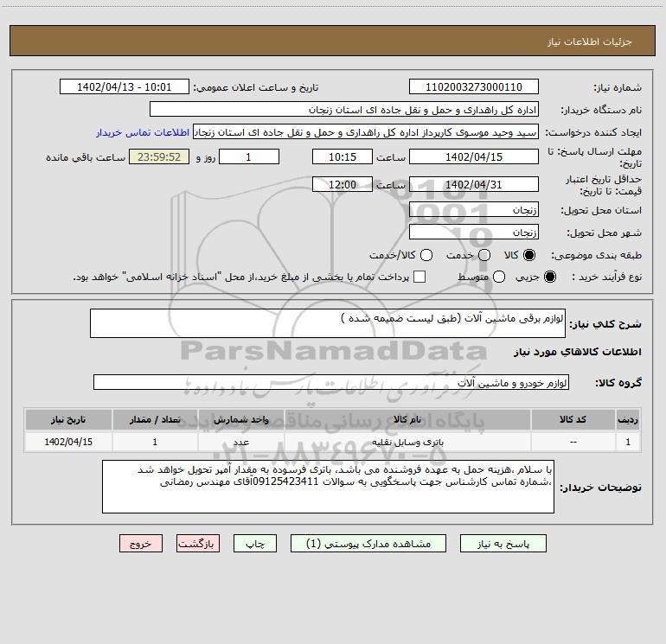Viewport: 666px width, 644px height.
Task: Click the بازگشت back button
Action: pyautogui.click(x=198, y=544)
